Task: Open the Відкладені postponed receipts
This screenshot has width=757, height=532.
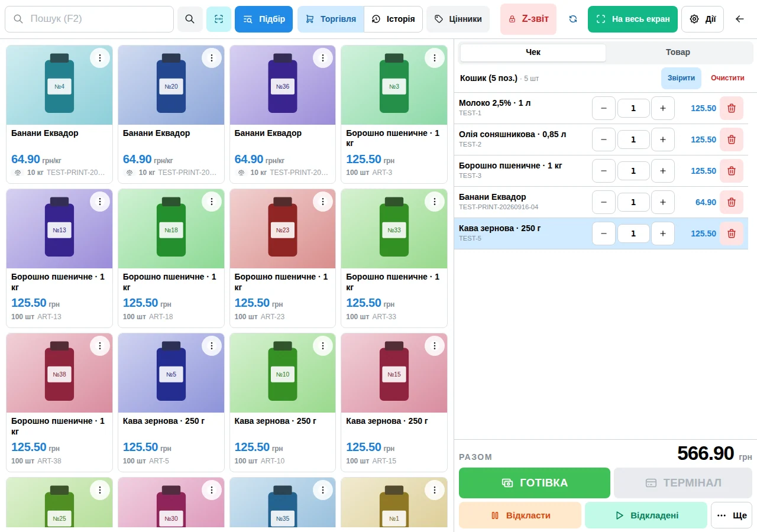Action: [x=646, y=515]
